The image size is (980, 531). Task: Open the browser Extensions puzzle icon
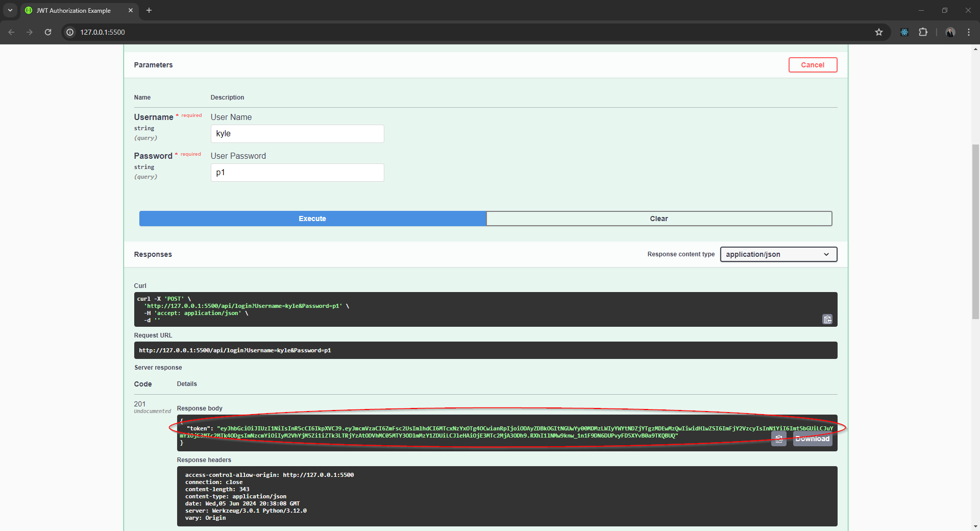tap(923, 32)
